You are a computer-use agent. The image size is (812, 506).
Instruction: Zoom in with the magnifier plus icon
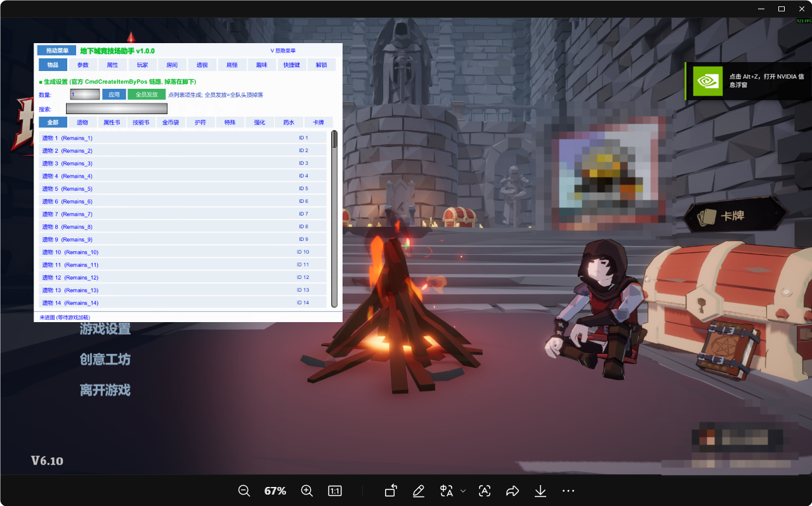307,491
